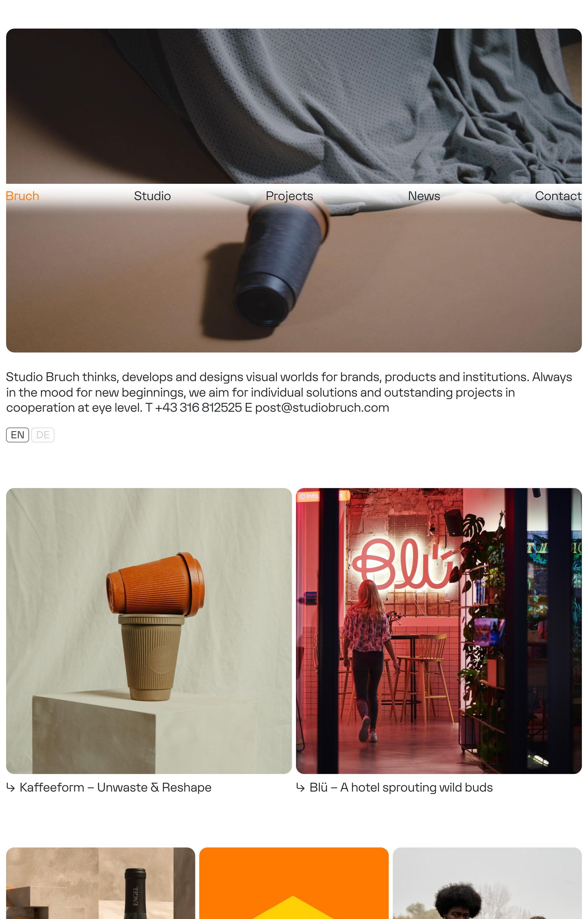This screenshot has height=919, width=588.
Task: Open the Bruch home link
Action: coord(23,196)
